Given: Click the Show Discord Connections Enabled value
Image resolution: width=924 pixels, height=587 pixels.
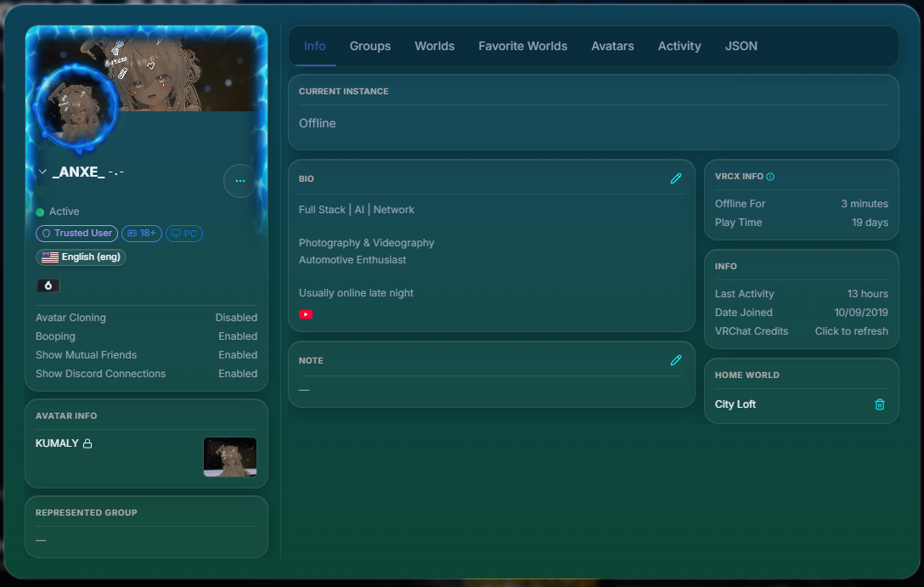Looking at the screenshot, I should pyautogui.click(x=238, y=374).
